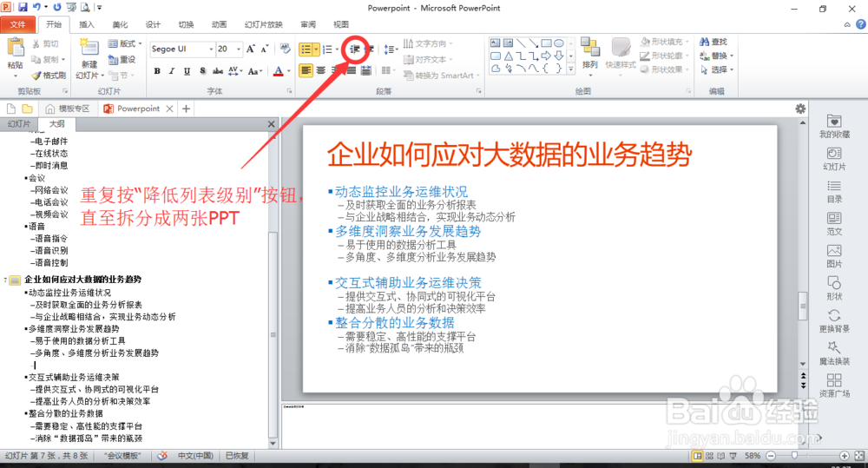Apply strikethrough with the abc icon

point(218,71)
